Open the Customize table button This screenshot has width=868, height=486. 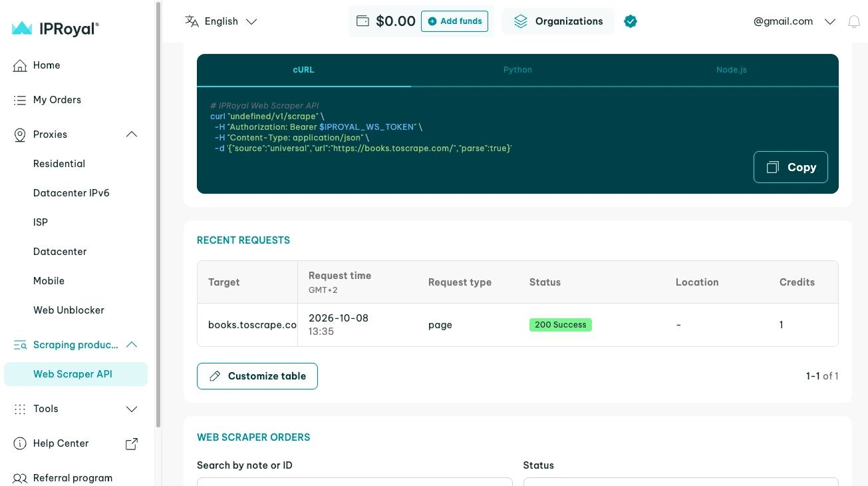coord(257,376)
